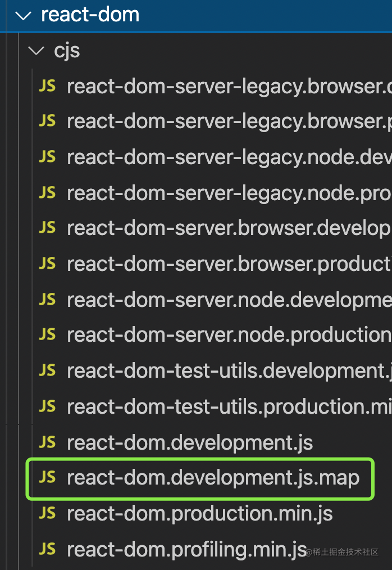The width and height of the screenshot is (392, 570).
Task: Open react-dom.profiling.min.js file name
Action: [x=187, y=549]
